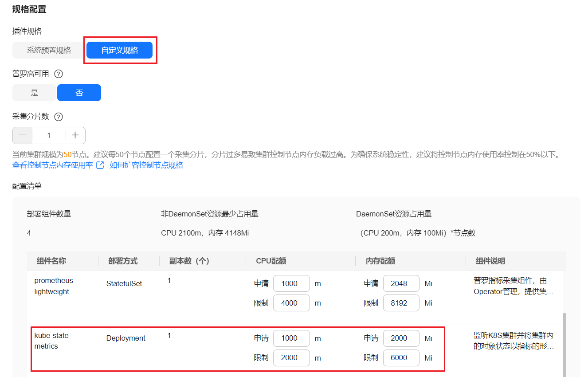This screenshot has width=588, height=377.
Task: Edit kube-state-metrics CPU 申请 field
Action: (x=291, y=338)
